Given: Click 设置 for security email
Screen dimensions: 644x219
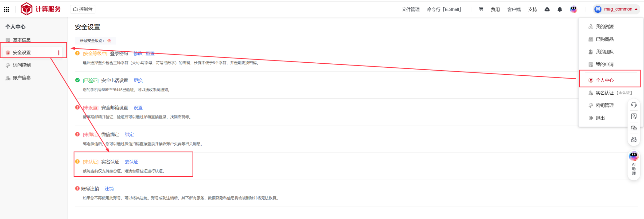Looking at the screenshot, I should tap(138, 108).
